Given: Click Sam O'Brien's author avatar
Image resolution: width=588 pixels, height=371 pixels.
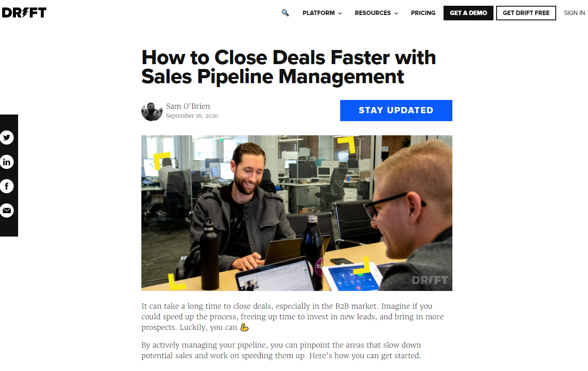Looking at the screenshot, I should (x=152, y=111).
